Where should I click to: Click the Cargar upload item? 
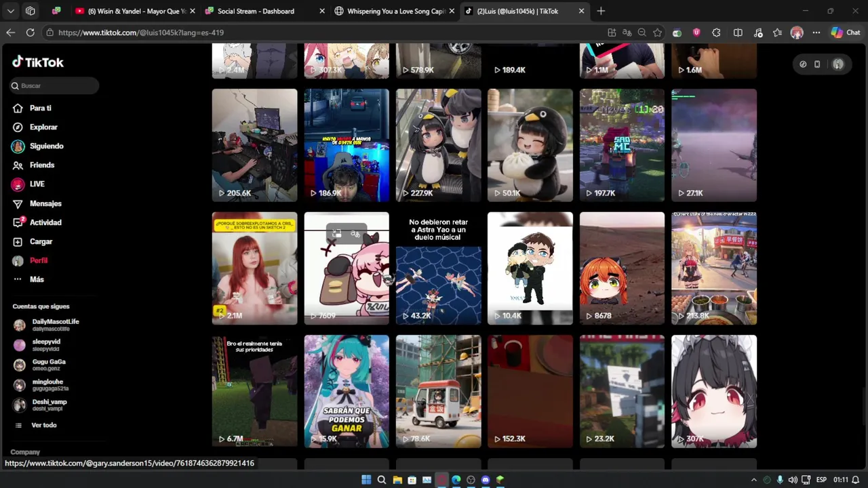(x=41, y=241)
